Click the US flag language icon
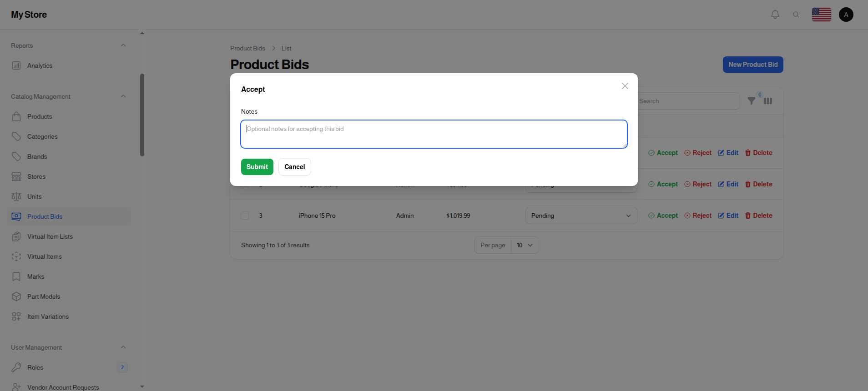868x391 pixels. click(x=821, y=15)
